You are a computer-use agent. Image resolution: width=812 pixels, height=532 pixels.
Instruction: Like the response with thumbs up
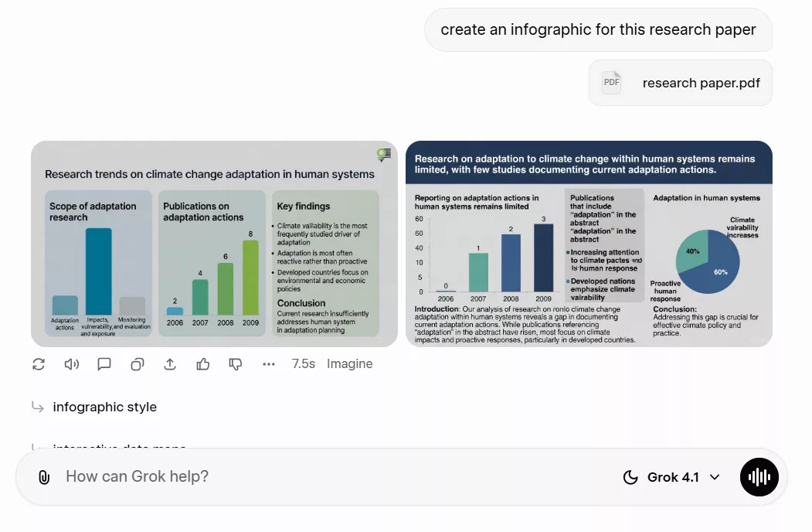203,364
